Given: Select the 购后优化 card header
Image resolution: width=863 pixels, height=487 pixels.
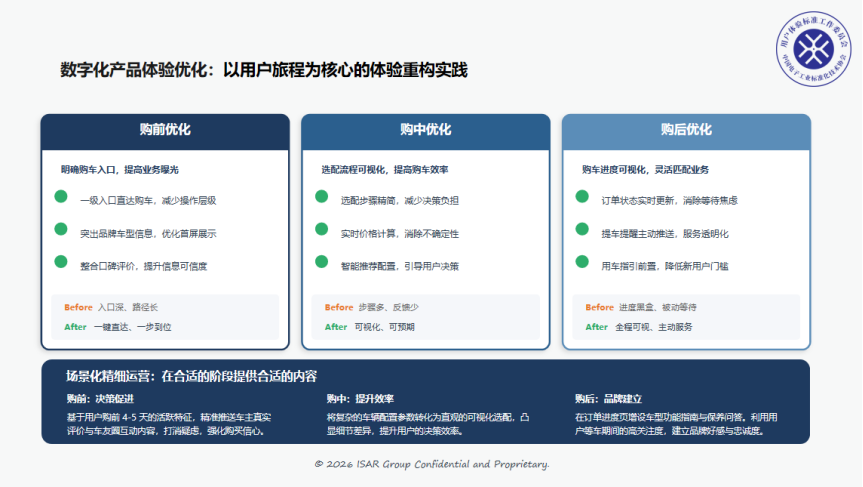Looking at the screenshot, I should coord(686,130).
